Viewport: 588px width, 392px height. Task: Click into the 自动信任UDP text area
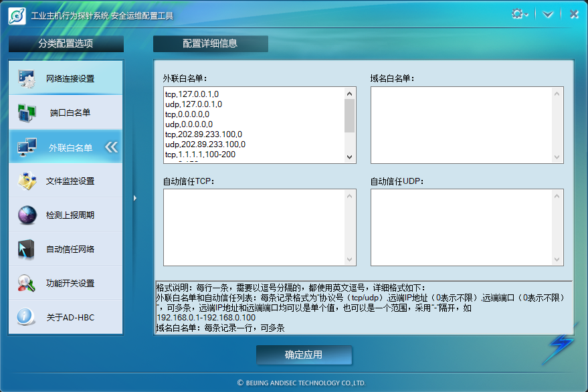[x=462, y=227]
